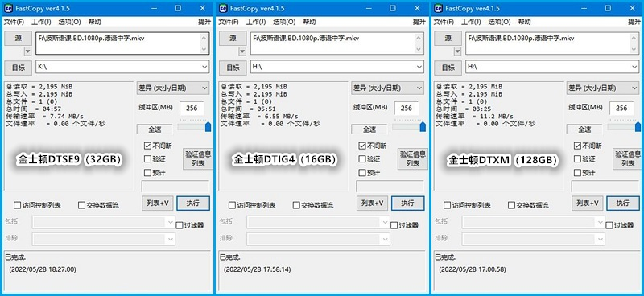Screen dimensions: 644x296
Task: Click 缓冲区 256 field in DTXM window
Action: point(621,109)
